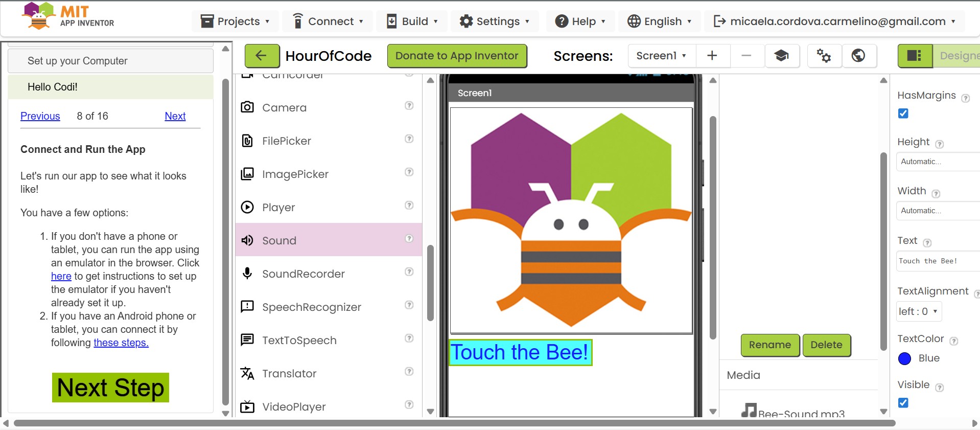Screen dimensions: 980x430
Task: Open help for the HasMargins property
Action: pos(965,98)
